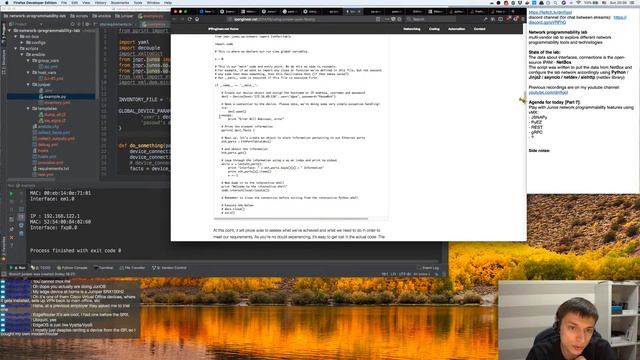Open the Bookmarks menu

tap(120, 2)
